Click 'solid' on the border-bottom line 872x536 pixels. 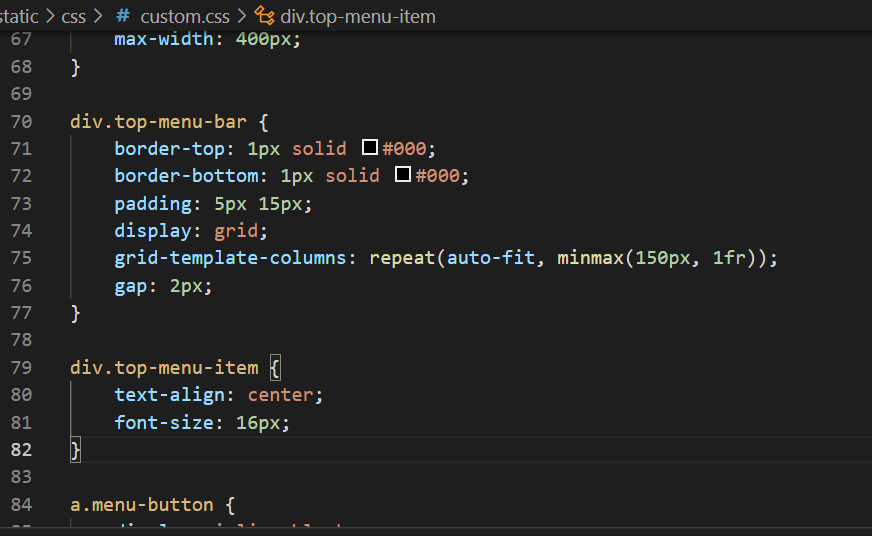[x=353, y=176]
